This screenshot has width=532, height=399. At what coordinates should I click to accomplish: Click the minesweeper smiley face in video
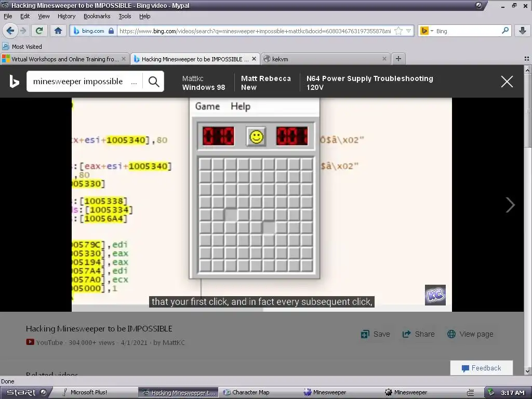(256, 137)
